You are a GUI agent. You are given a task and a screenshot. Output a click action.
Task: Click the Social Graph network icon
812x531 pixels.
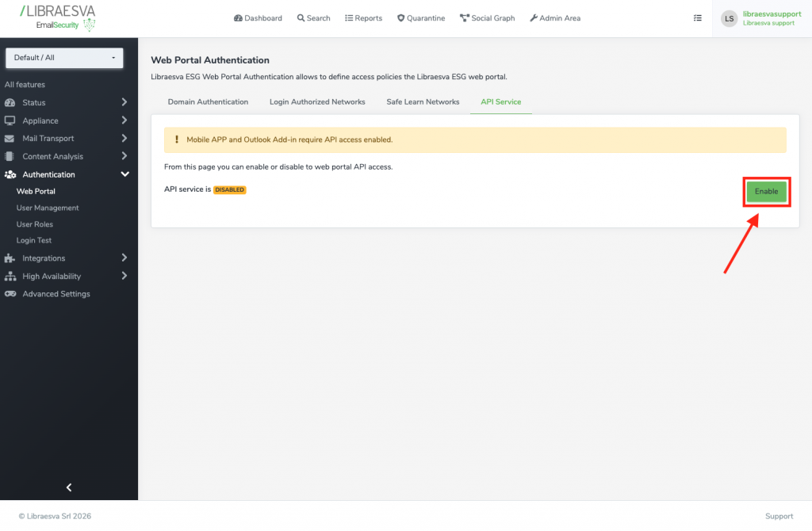click(465, 18)
